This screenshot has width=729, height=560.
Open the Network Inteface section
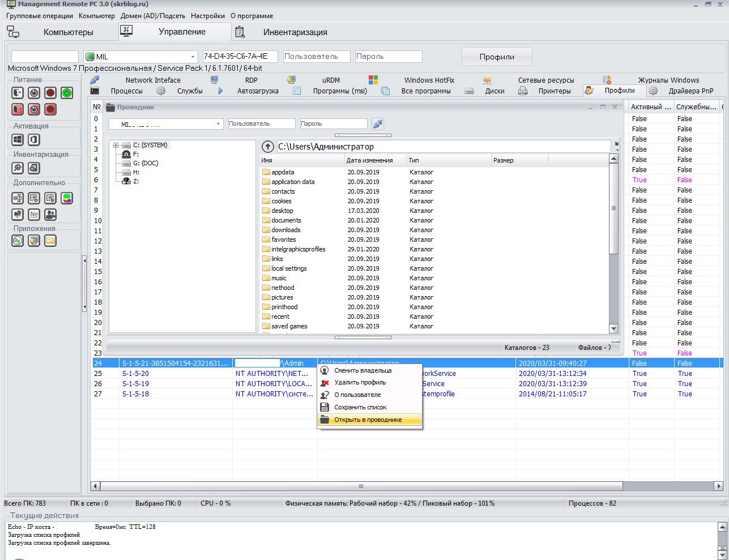[153, 80]
